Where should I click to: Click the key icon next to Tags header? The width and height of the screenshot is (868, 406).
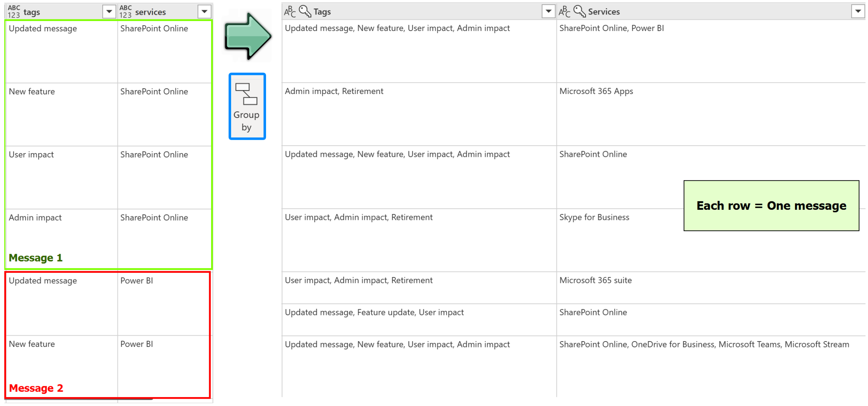click(305, 12)
